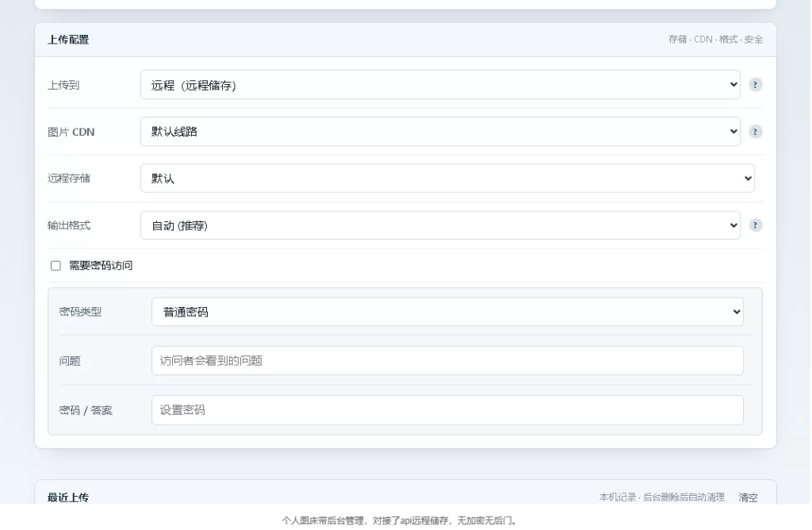
Task: Click the 本机记录 · 后台删除后自动清理 note
Action: pos(662,497)
